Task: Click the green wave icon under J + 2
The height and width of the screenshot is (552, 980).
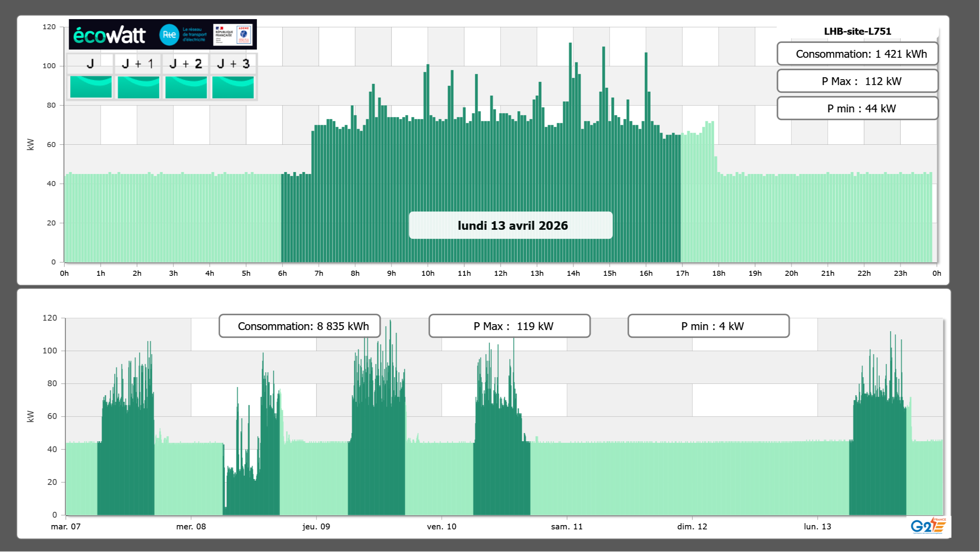Action: pyautogui.click(x=186, y=87)
